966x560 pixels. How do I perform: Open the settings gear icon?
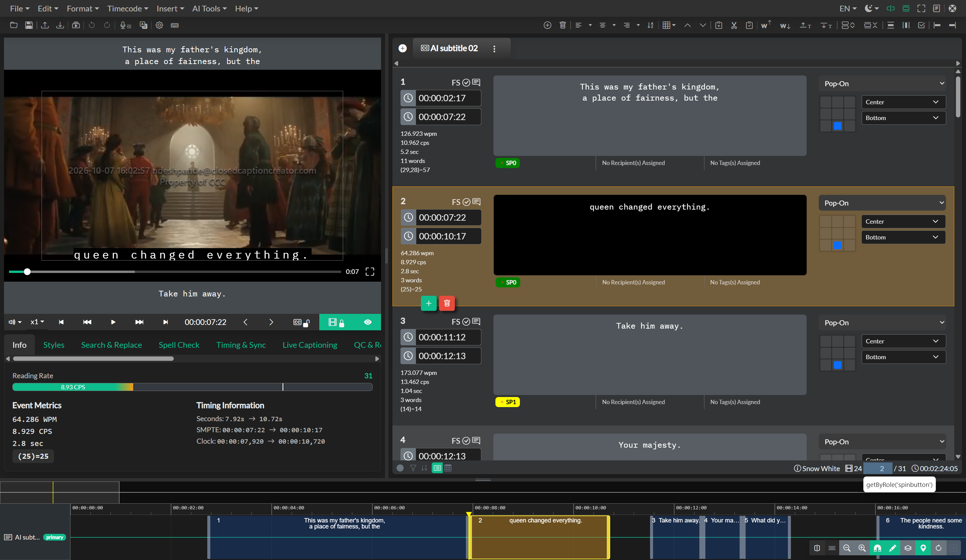click(x=159, y=25)
